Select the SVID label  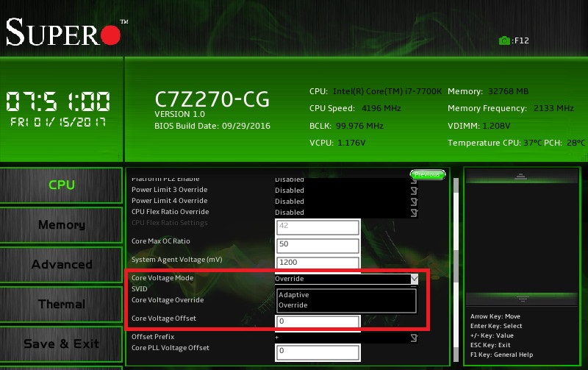coord(140,289)
